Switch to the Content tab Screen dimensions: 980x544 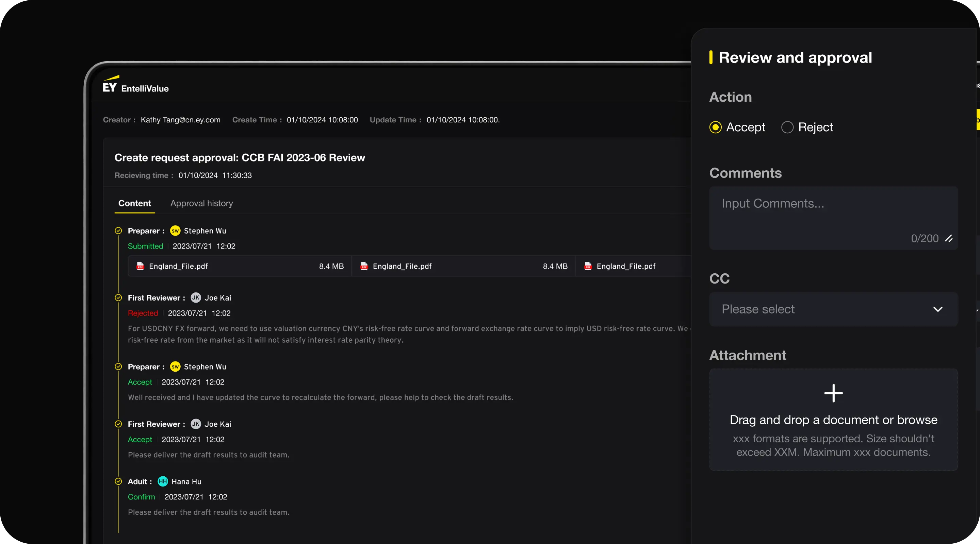coord(135,203)
